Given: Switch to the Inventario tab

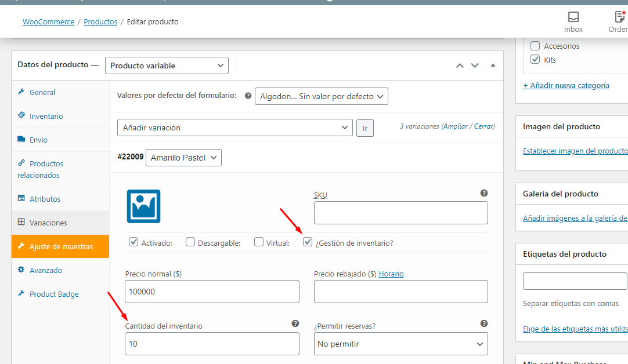Looking at the screenshot, I should (46, 116).
